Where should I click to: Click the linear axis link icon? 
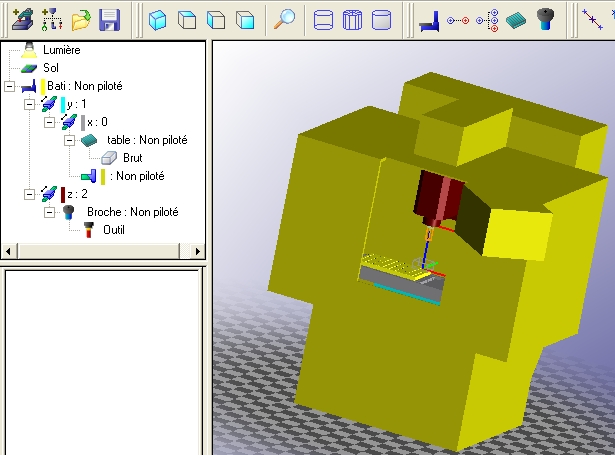click(458, 20)
